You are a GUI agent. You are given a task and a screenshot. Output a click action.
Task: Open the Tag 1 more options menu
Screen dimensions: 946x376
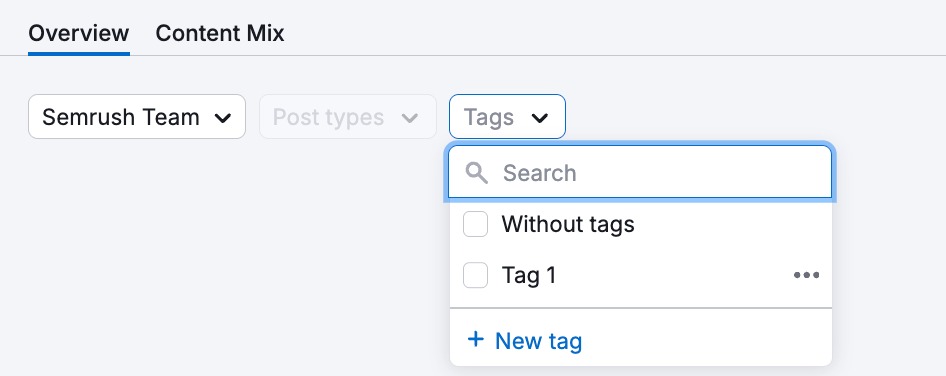tap(806, 275)
